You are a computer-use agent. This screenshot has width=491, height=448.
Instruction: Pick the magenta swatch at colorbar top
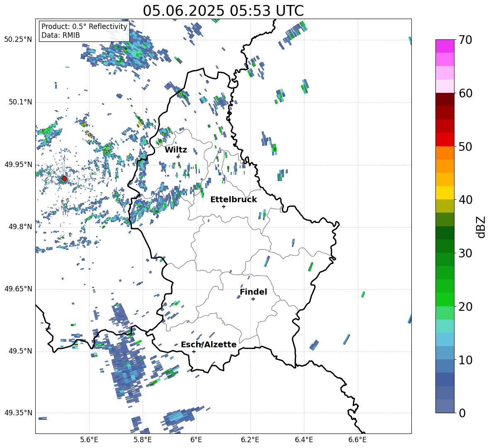pyautogui.click(x=445, y=46)
